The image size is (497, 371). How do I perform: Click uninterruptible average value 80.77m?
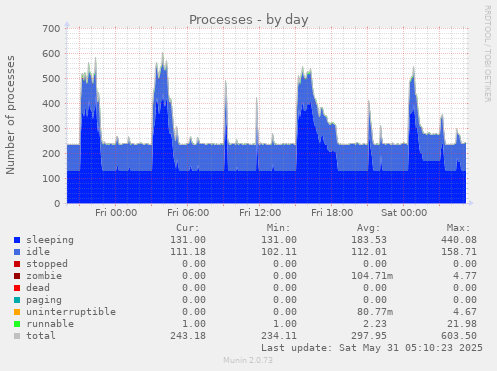[x=375, y=312]
